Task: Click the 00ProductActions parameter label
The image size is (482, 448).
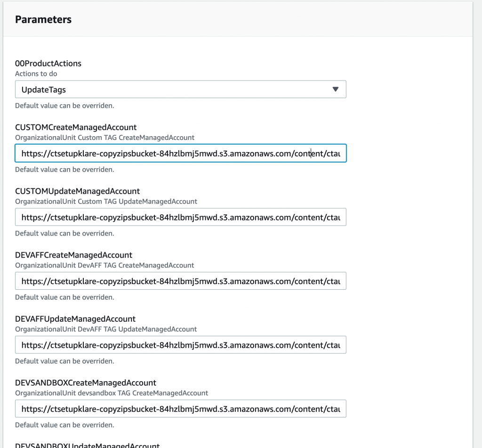Action: [x=48, y=63]
